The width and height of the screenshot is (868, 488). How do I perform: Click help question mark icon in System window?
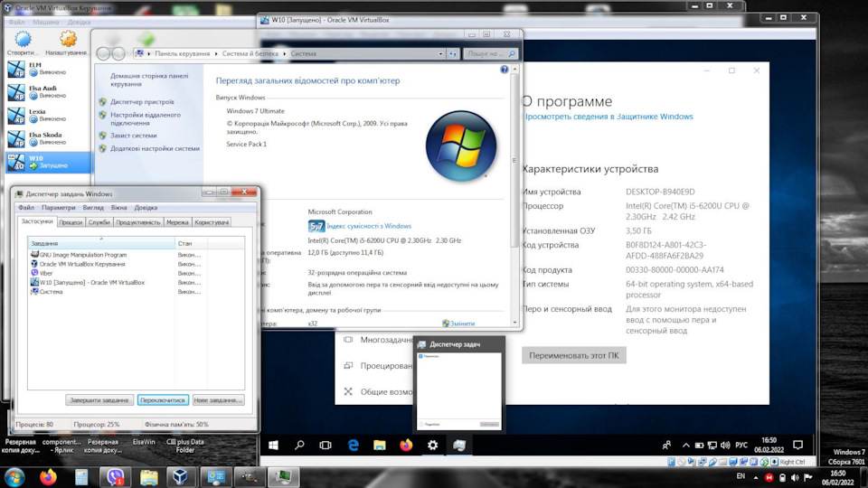(x=505, y=70)
